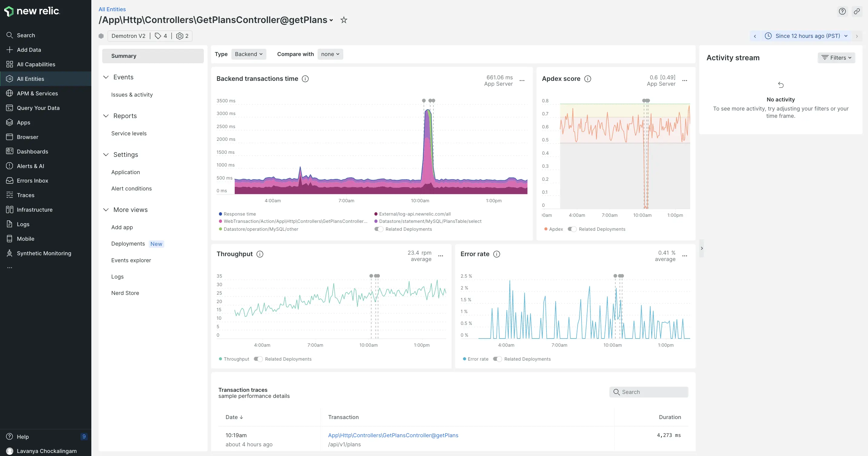868x456 pixels.
Task: Open Synthetic Monitoring in the sidebar
Action: tap(44, 253)
